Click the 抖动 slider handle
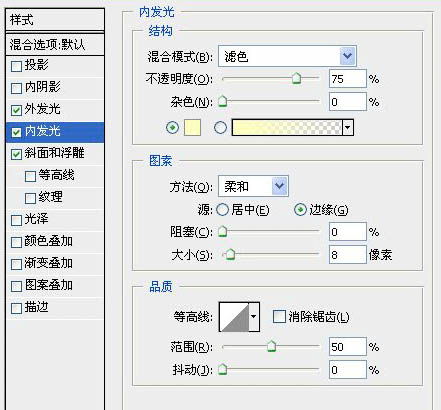The height and width of the screenshot is (410, 441). 222,369
